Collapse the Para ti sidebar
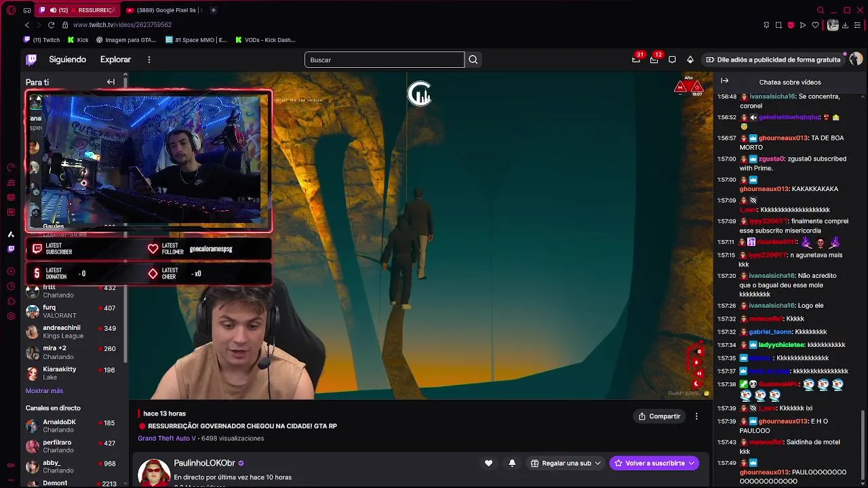 tap(111, 82)
